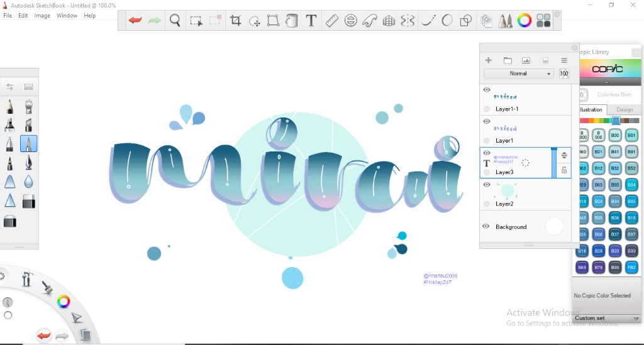Click the red Undo arrow in top toolbar
644x345 pixels.
[135, 20]
